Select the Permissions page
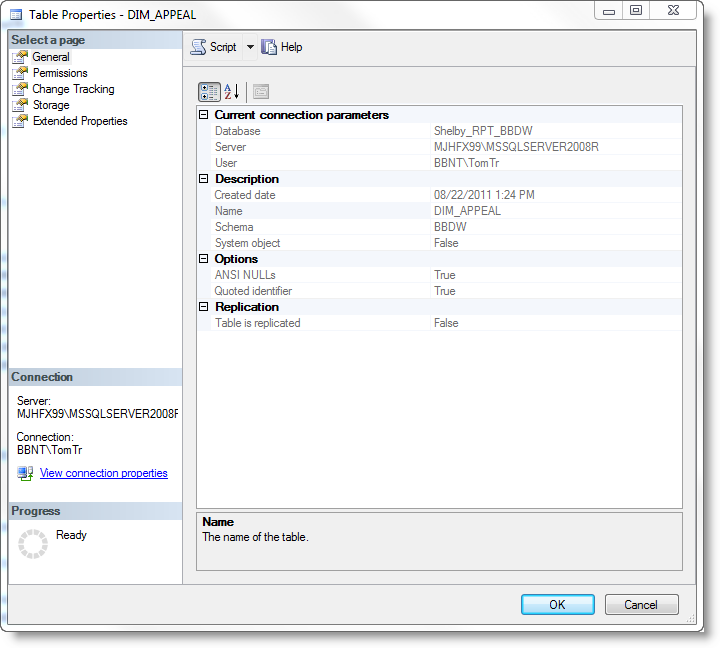 [59, 73]
